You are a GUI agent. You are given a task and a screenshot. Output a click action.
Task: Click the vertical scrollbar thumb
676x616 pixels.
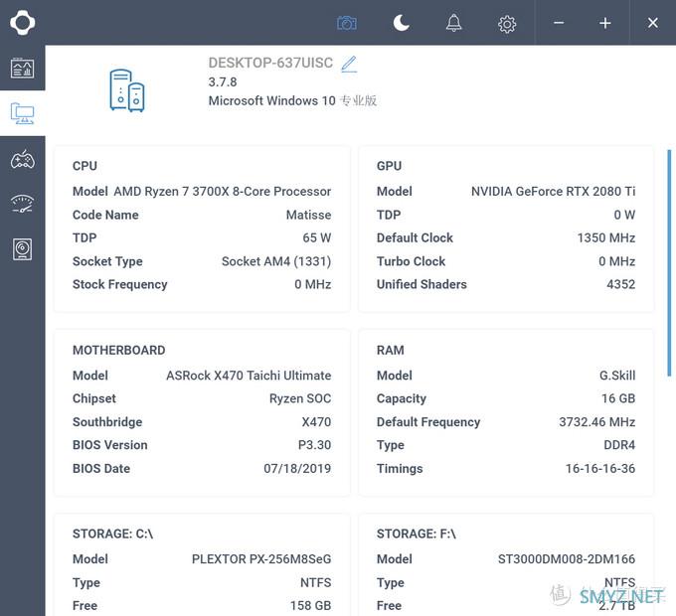click(669, 262)
